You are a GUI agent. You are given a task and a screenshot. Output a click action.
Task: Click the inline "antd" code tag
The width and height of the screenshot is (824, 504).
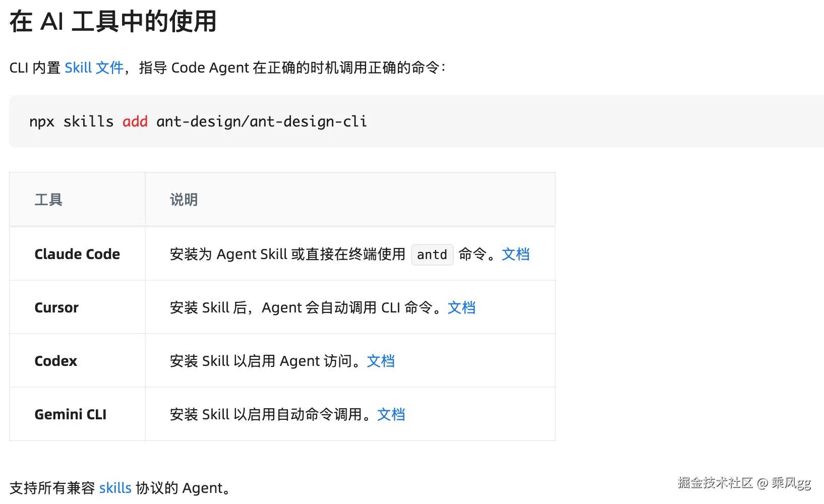pos(432,255)
